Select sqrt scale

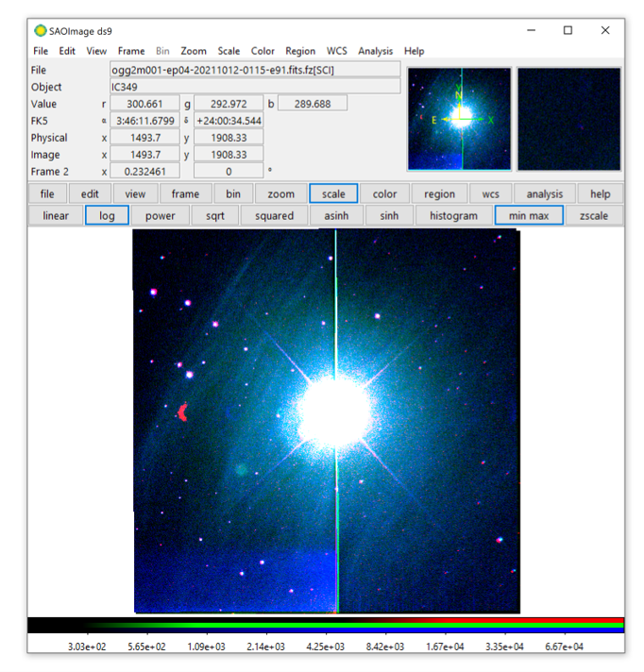(x=215, y=215)
